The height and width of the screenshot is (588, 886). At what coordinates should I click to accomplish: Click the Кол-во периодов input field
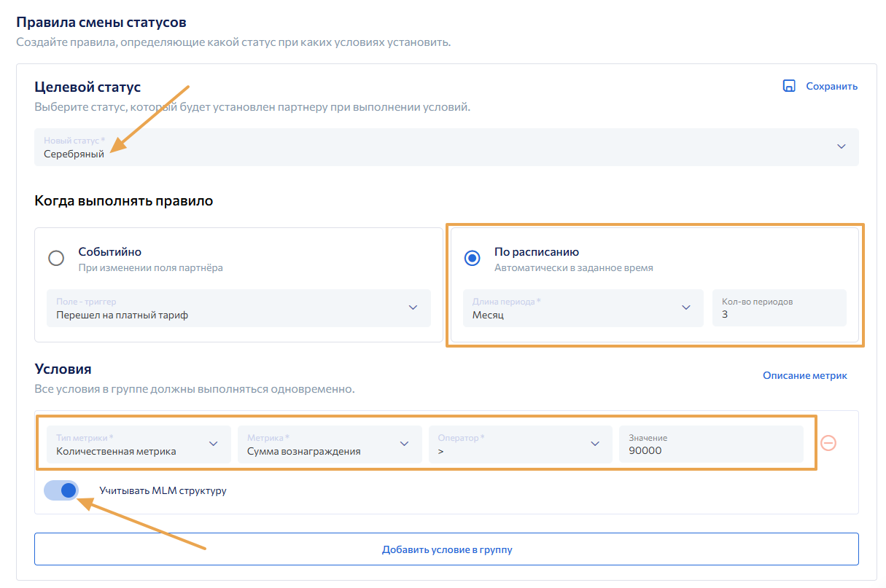pyautogui.click(x=779, y=308)
